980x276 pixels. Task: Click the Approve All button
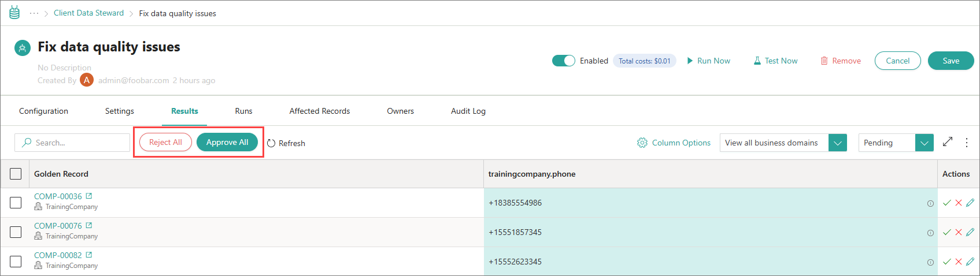(x=227, y=142)
